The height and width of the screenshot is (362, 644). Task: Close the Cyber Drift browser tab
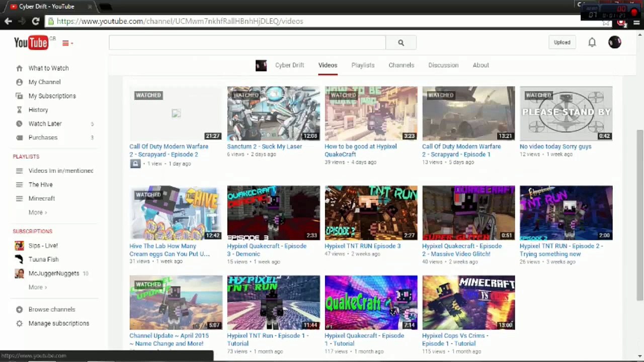(90, 7)
